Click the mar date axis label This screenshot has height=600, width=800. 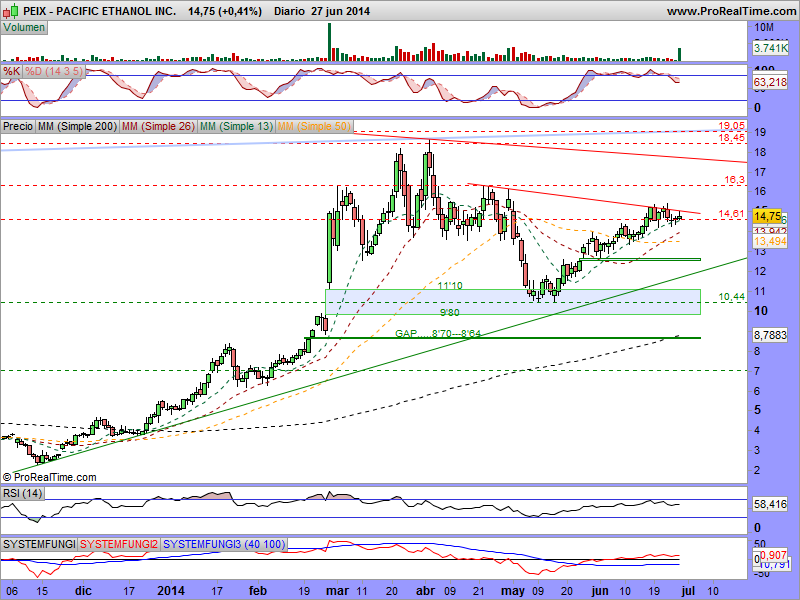click(337, 591)
